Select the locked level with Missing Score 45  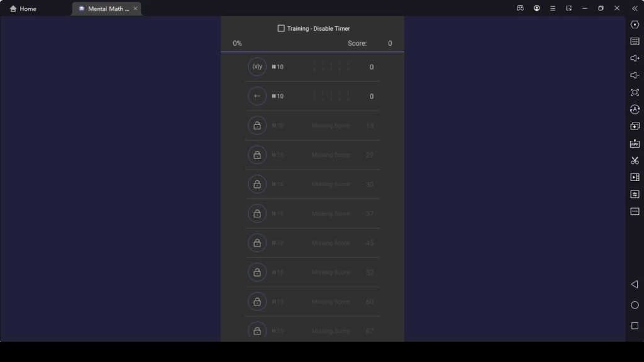[312, 243]
